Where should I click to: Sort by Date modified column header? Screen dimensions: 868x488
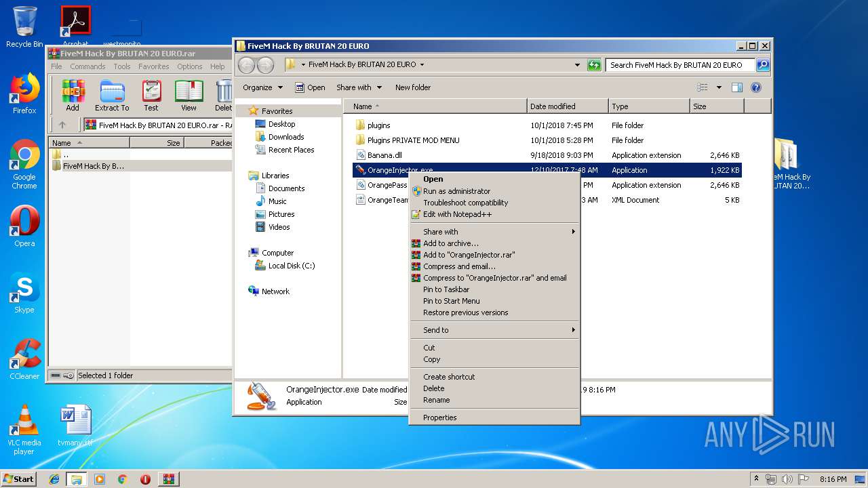pos(568,106)
